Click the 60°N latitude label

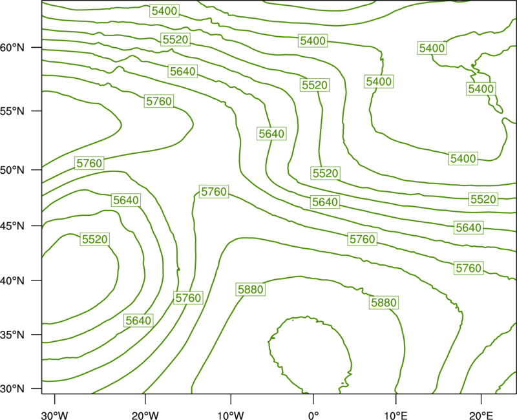tap(12, 48)
